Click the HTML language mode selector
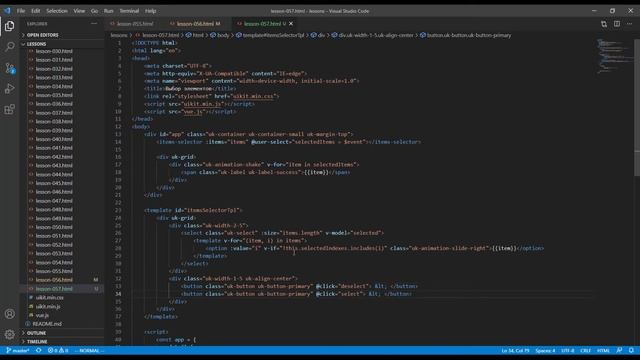This screenshot has height=360, width=640. tap(603, 351)
